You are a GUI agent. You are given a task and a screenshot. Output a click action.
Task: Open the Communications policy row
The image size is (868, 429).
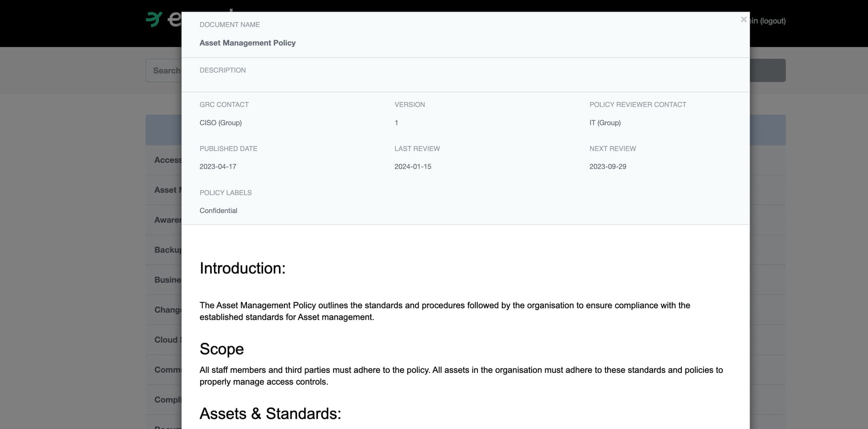click(x=164, y=370)
